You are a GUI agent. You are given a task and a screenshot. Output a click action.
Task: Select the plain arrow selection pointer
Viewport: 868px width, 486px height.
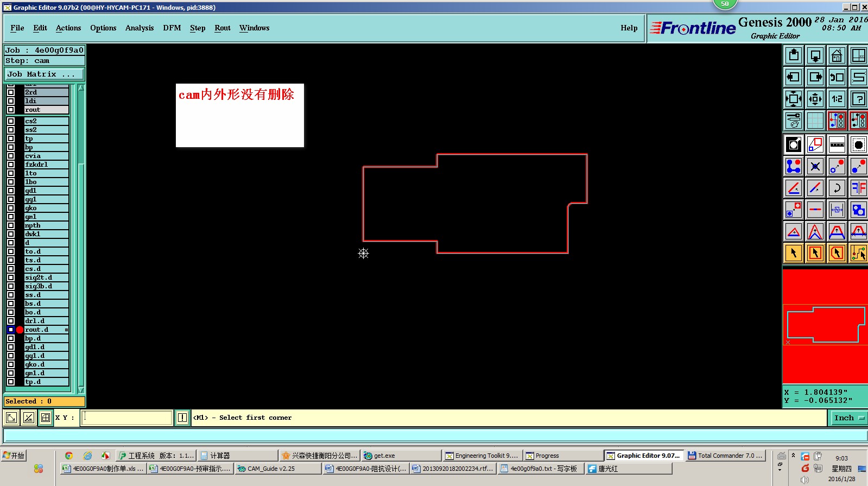coord(794,253)
